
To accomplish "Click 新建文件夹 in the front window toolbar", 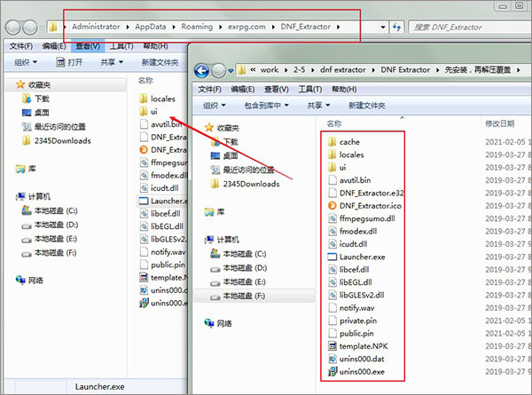I will [367, 106].
